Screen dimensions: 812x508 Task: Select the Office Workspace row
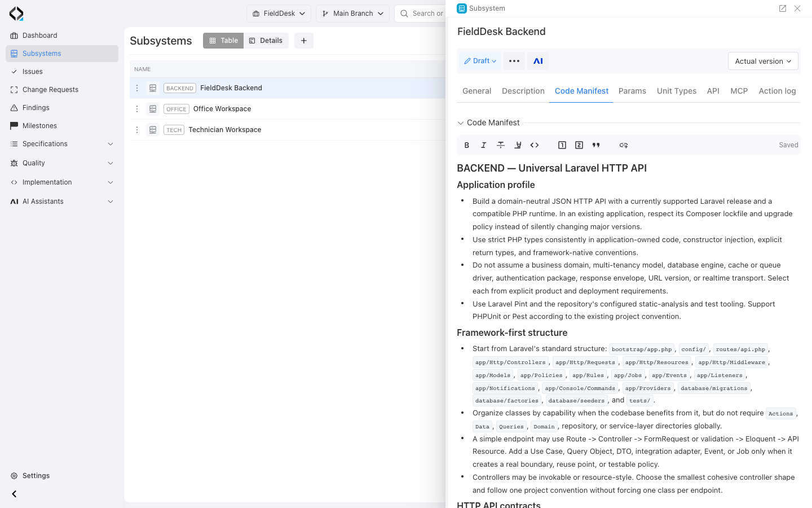(288, 109)
